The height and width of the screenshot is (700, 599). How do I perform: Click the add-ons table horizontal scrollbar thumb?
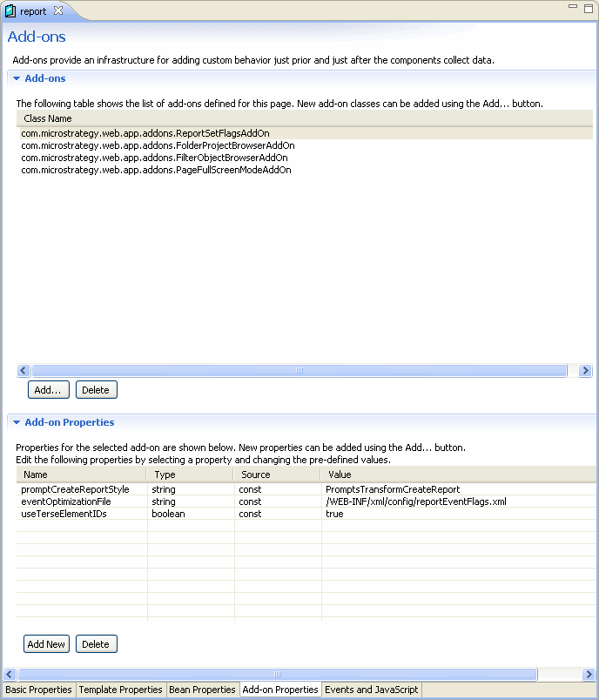pos(299,371)
